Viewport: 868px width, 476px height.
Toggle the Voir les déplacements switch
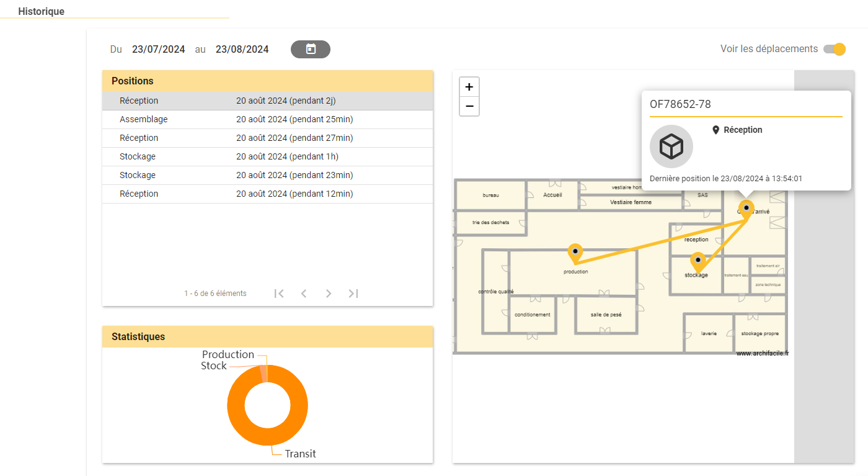[835, 49]
